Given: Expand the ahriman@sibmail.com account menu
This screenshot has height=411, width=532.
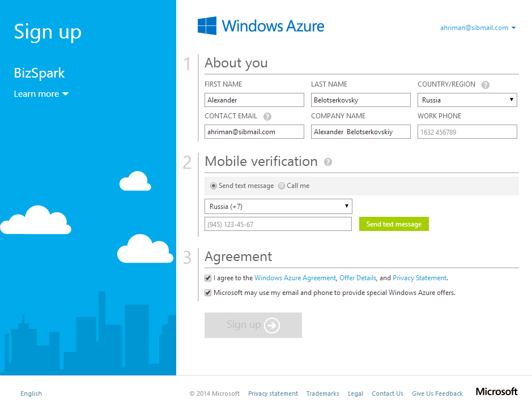Looking at the screenshot, I should [478, 28].
